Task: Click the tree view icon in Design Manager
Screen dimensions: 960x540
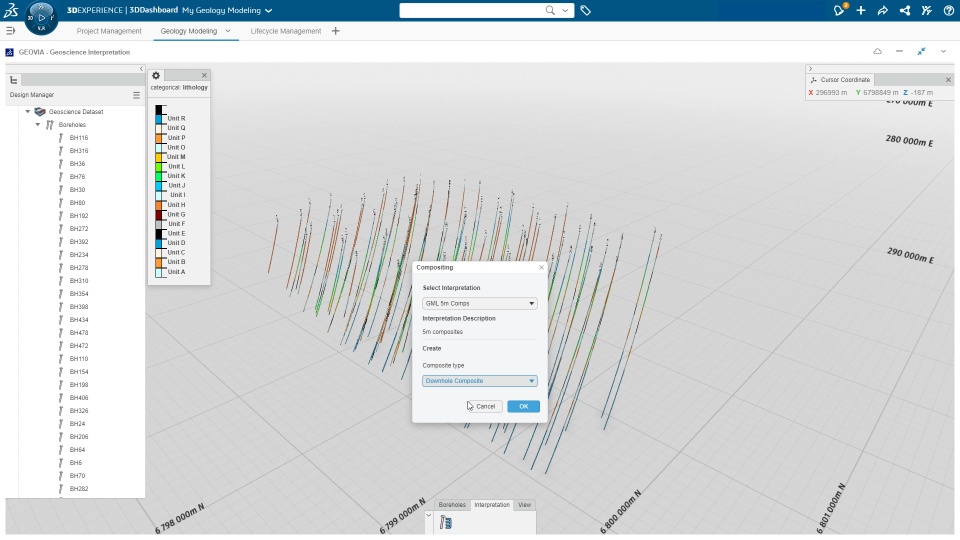Action: tap(13, 80)
